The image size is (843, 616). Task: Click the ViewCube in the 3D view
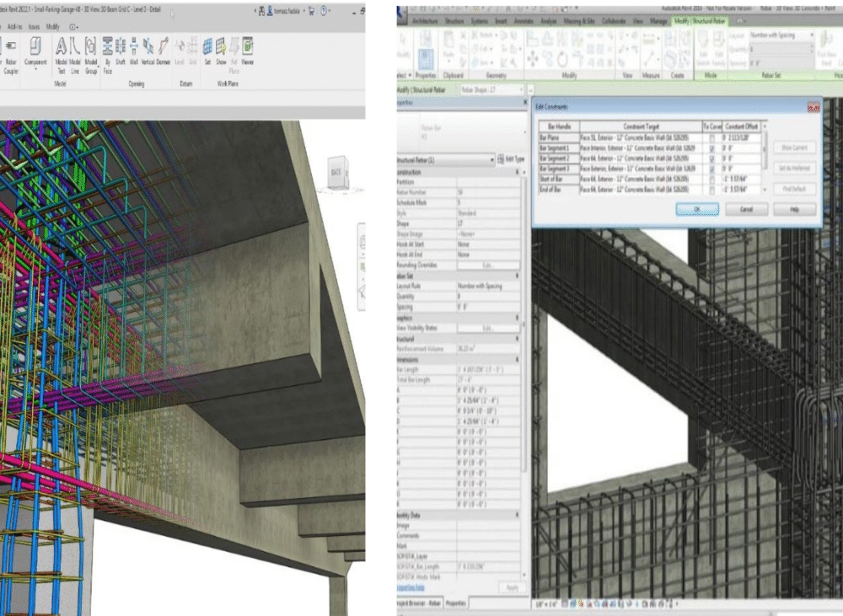point(336,171)
